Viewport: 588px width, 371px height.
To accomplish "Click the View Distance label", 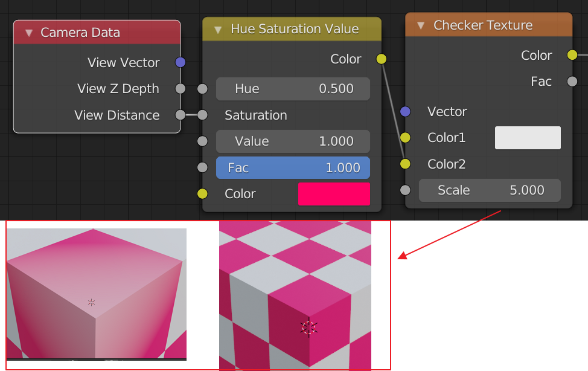I will click(117, 115).
